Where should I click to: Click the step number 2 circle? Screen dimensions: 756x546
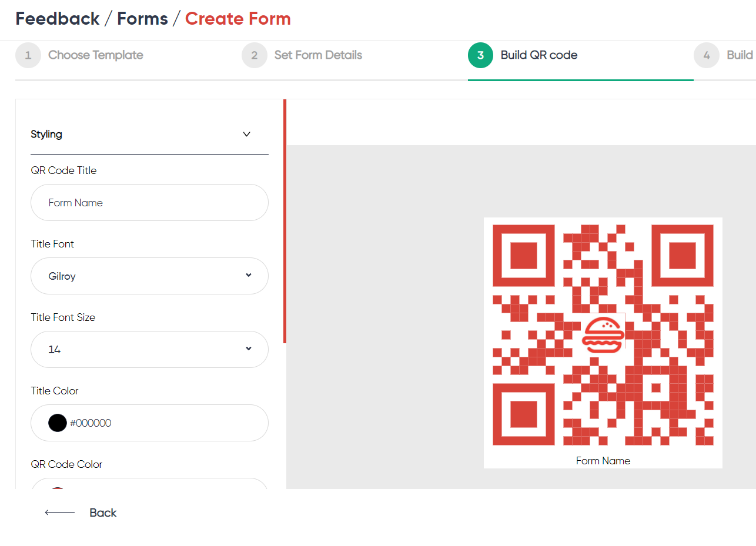(x=255, y=55)
